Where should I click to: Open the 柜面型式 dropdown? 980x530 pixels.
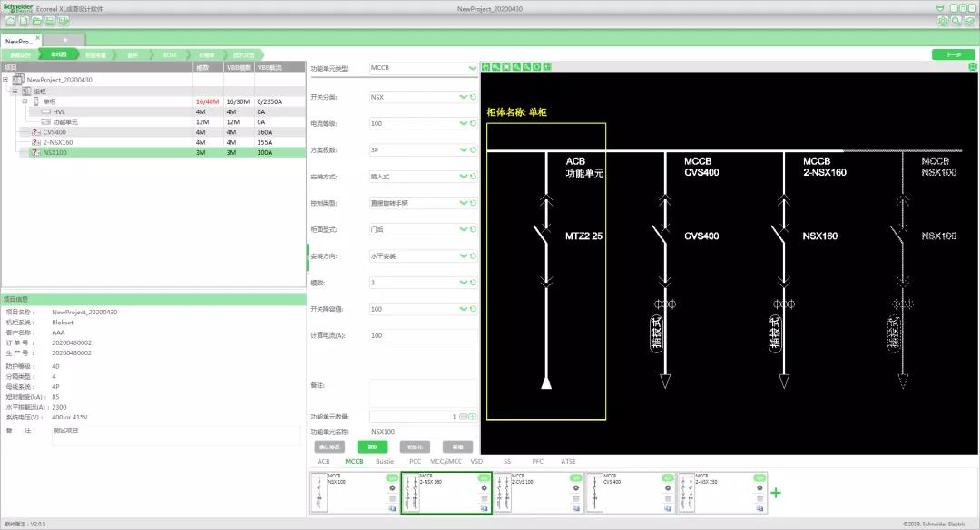(463, 229)
